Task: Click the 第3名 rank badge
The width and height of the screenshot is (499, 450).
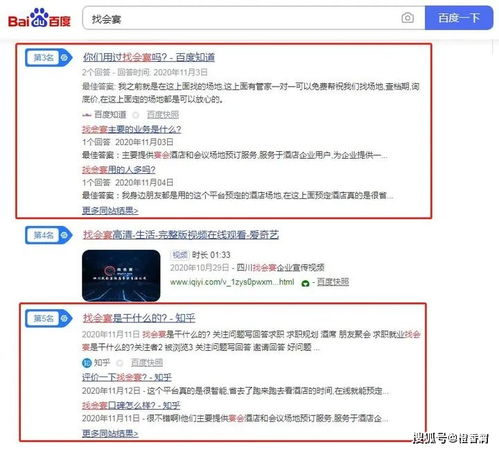Action: (49, 57)
